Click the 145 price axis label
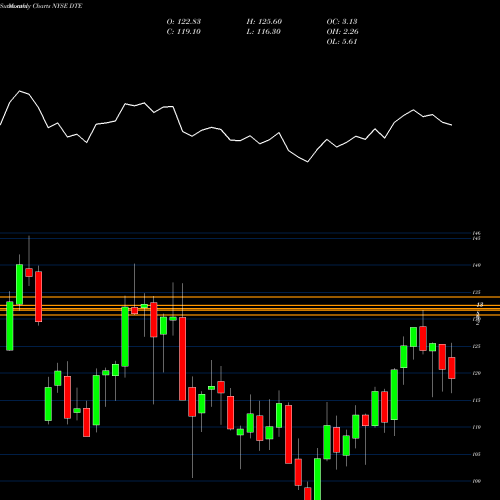 pos(476,238)
